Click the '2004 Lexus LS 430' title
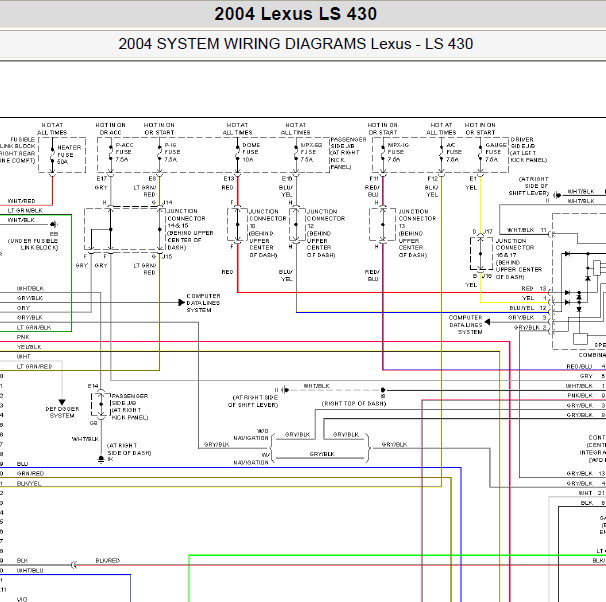 pyautogui.click(x=295, y=14)
